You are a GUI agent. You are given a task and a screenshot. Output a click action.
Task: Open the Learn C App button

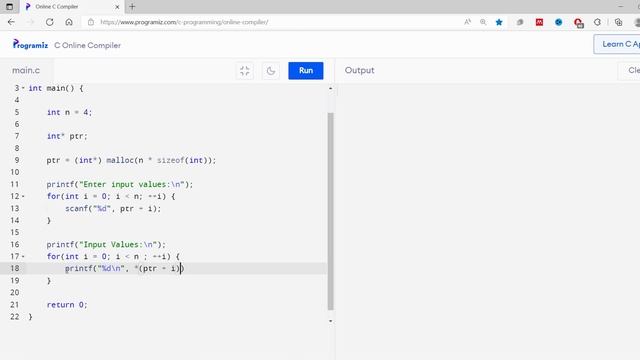(617, 44)
